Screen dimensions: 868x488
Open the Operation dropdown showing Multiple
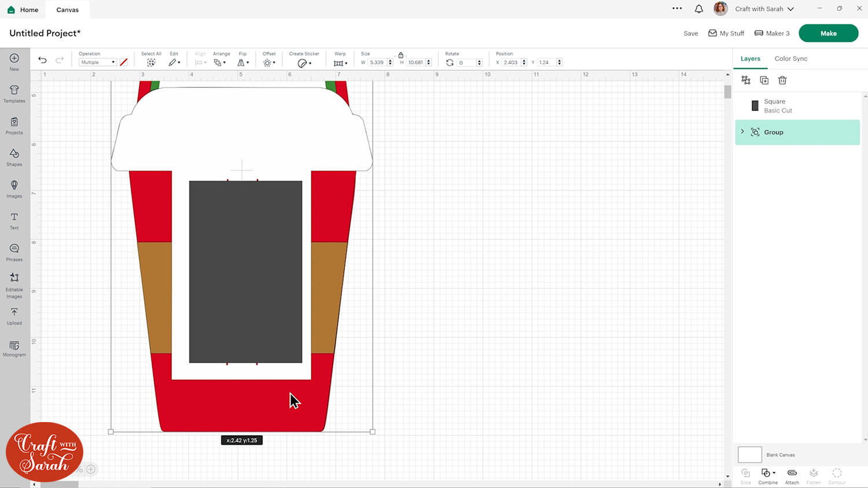tap(97, 62)
